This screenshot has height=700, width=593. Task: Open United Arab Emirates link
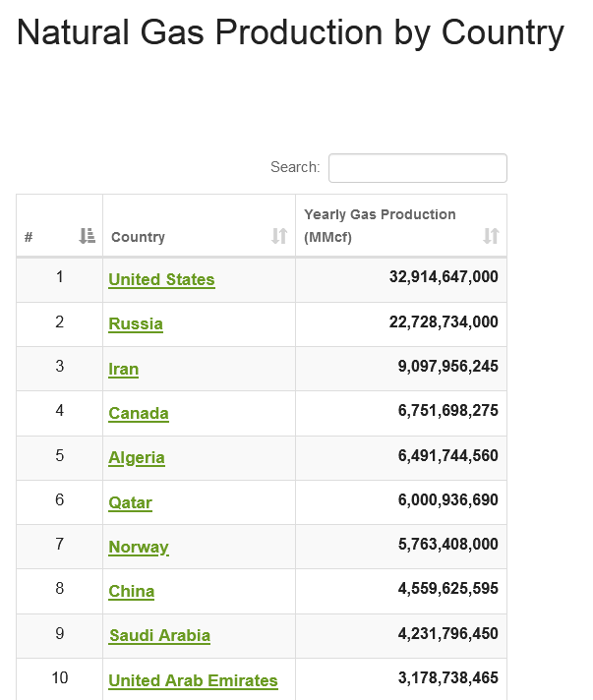pos(194,680)
